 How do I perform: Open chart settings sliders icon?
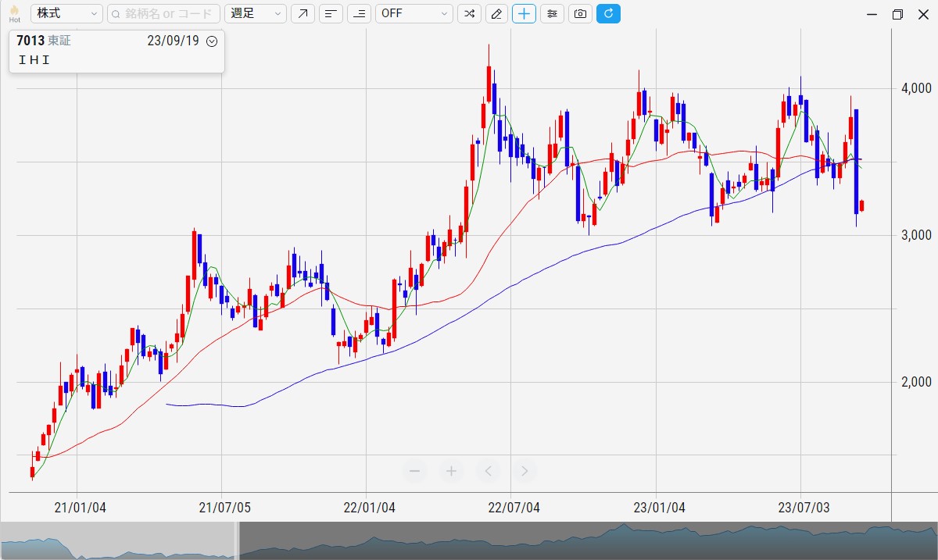coord(552,13)
